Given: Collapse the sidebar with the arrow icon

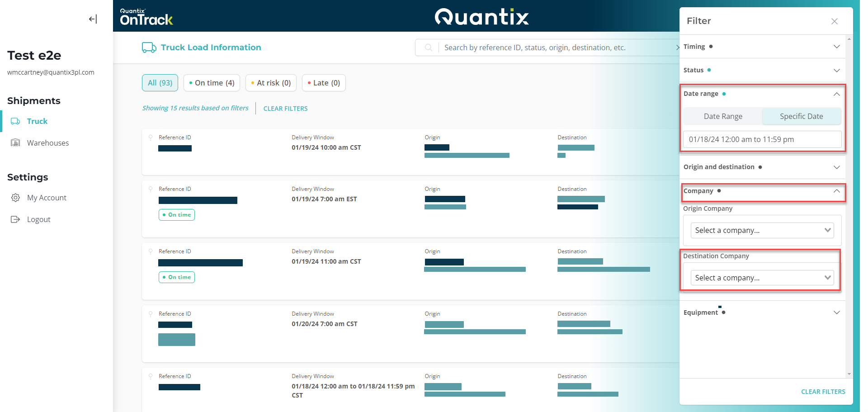Looking at the screenshot, I should tap(93, 19).
